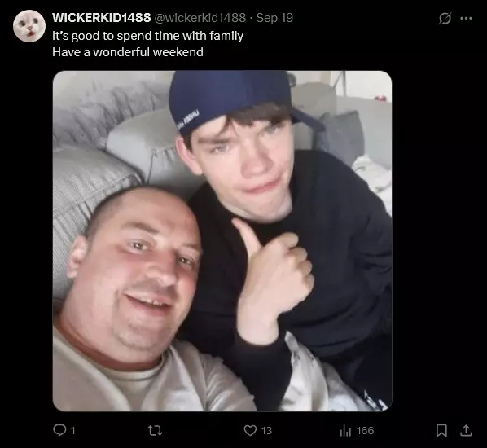Enlarge the attached selfie photo
Viewport: 487px width, 448px height.
pyautogui.click(x=222, y=241)
